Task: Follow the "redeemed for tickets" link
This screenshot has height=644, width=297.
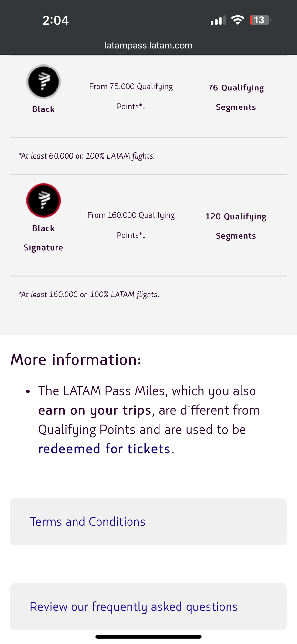Action: click(104, 449)
